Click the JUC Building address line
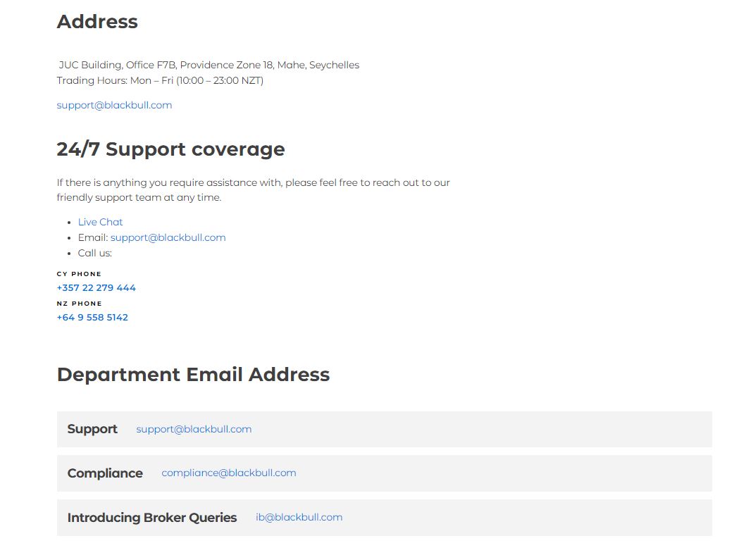746x560 pixels. click(209, 65)
